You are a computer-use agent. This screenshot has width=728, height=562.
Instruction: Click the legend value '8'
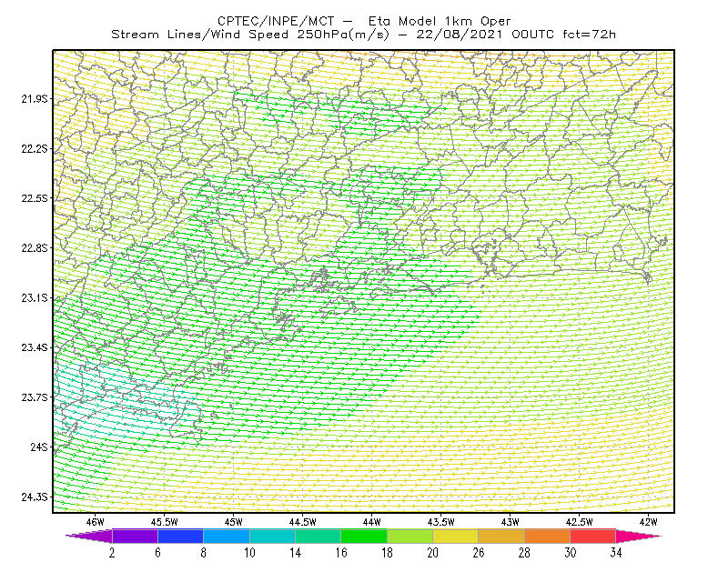tap(203, 553)
